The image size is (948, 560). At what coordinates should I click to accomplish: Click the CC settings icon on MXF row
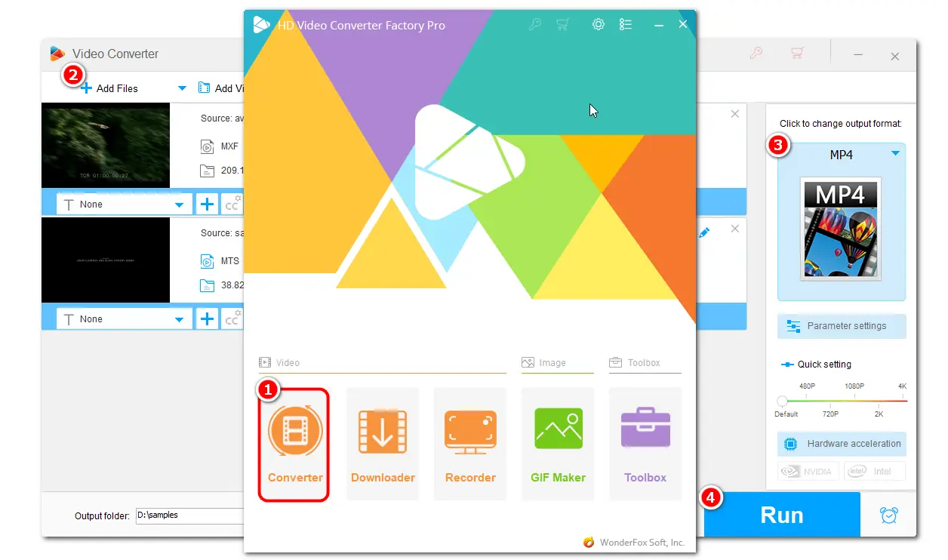point(233,204)
